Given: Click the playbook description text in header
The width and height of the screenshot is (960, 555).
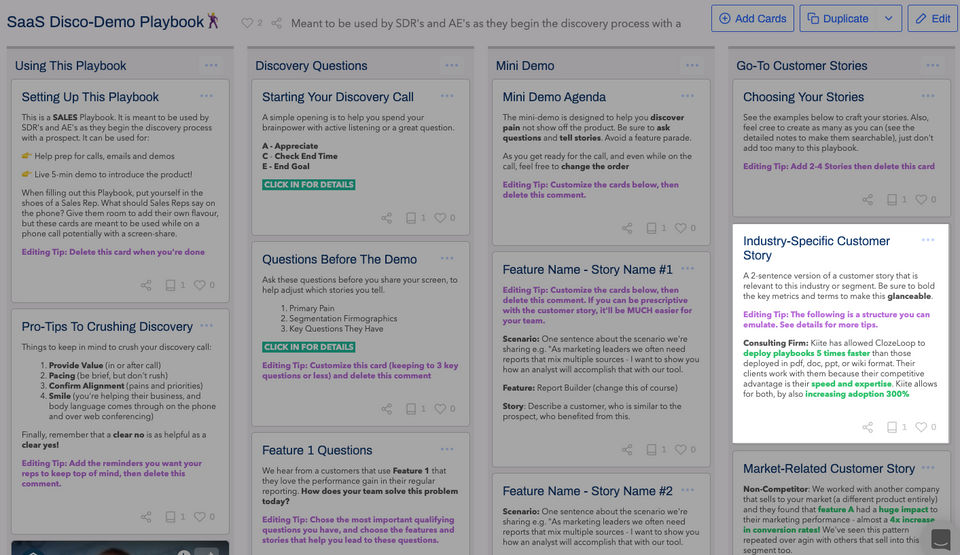Looking at the screenshot, I should 486,23.
